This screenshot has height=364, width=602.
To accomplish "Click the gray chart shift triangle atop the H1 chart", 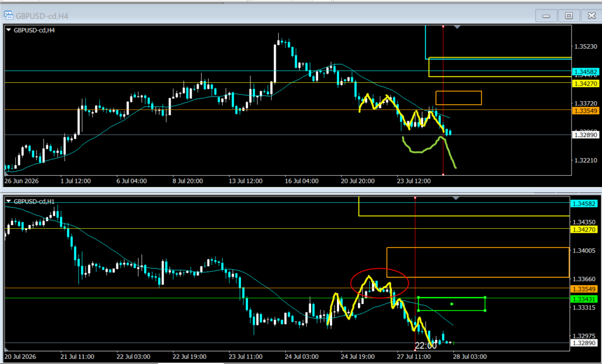I will pyautogui.click(x=456, y=198).
